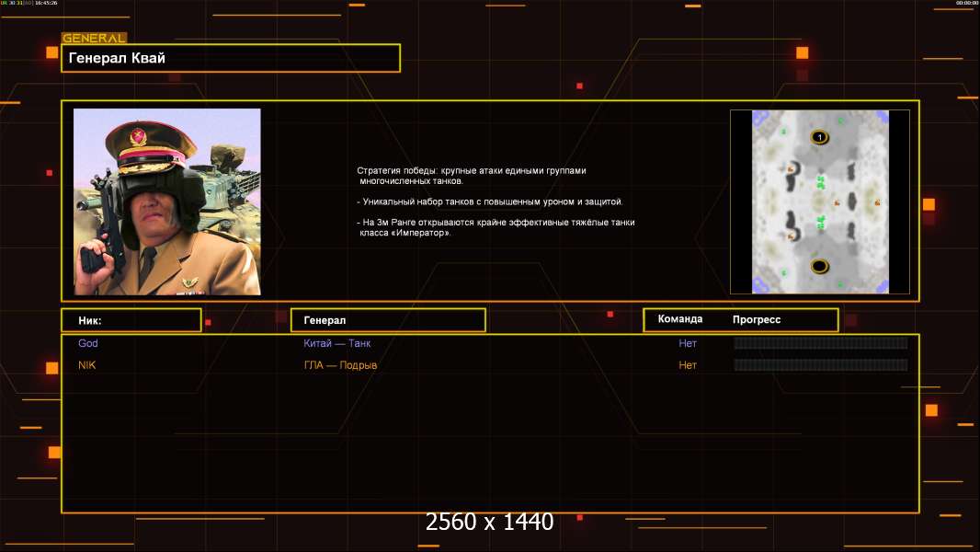Select player name 'NIK'
Viewport: 980px width, 552px height.
(87, 365)
